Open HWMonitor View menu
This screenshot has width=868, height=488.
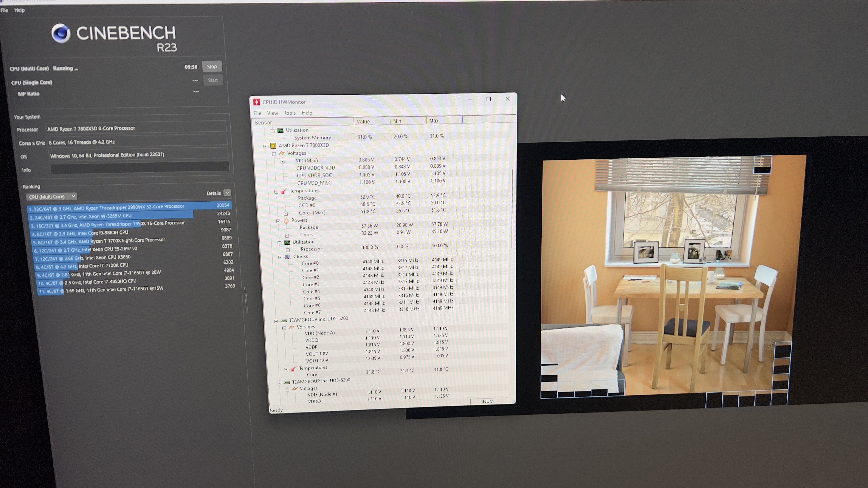(273, 113)
